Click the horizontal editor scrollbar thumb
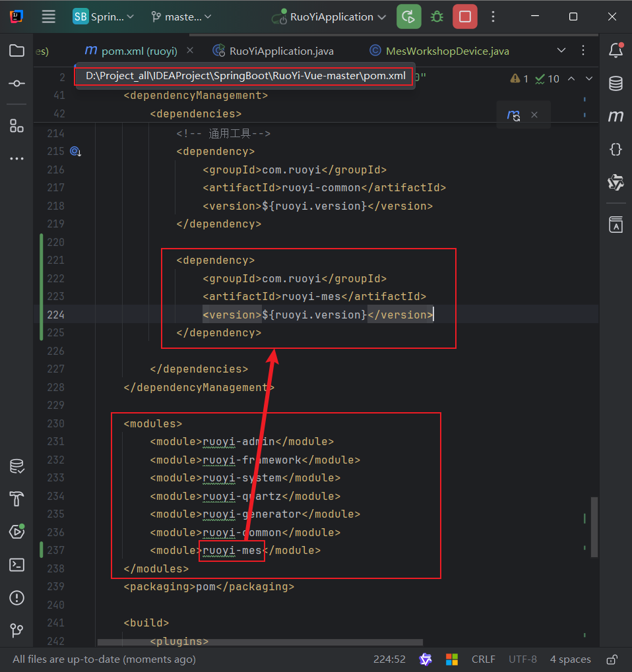This screenshot has height=672, width=632. coord(260,642)
